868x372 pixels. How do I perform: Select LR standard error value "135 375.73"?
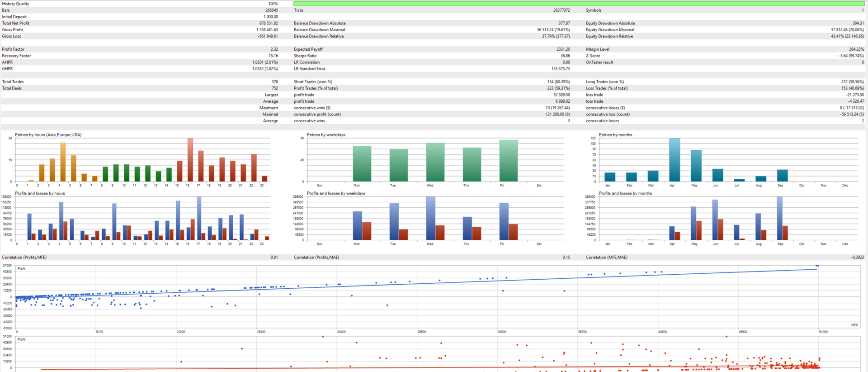[561, 69]
